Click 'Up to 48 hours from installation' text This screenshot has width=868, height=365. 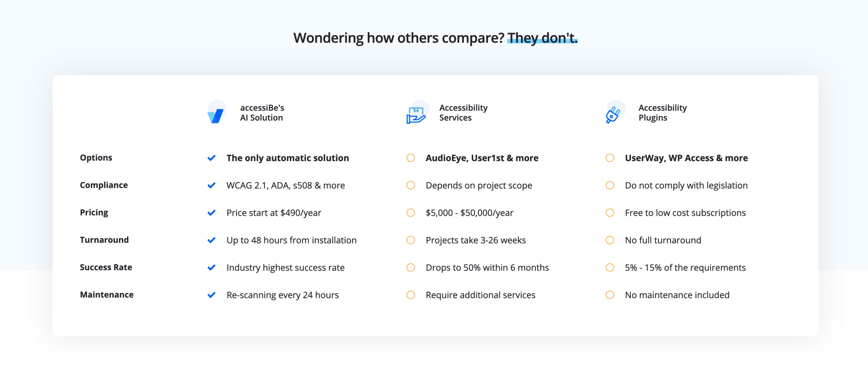pos(291,240)
